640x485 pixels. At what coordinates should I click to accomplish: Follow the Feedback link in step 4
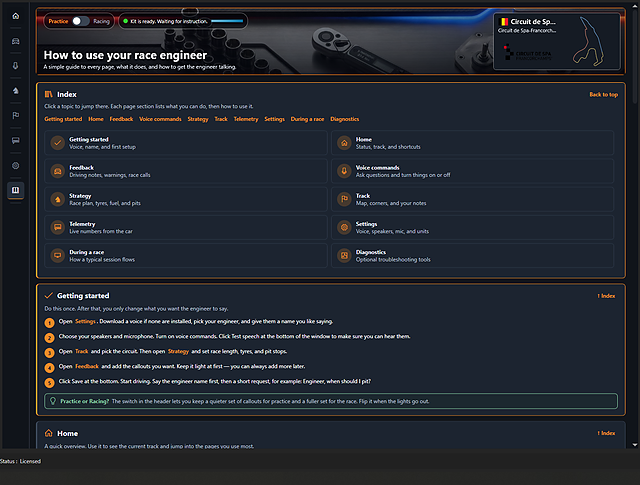(87, 366)
